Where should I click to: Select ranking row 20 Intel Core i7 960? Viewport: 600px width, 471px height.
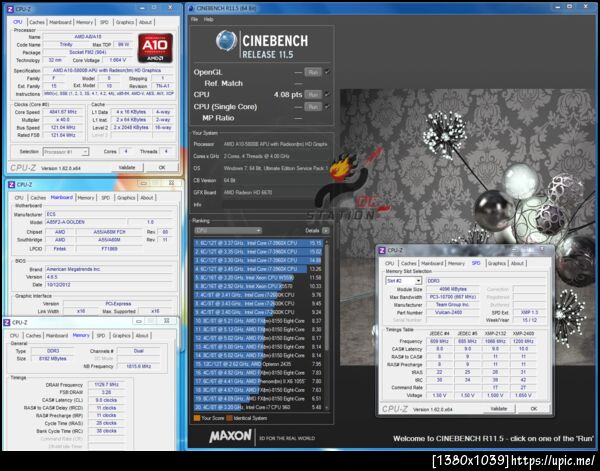pyautogui.click(x=259, y=407)
